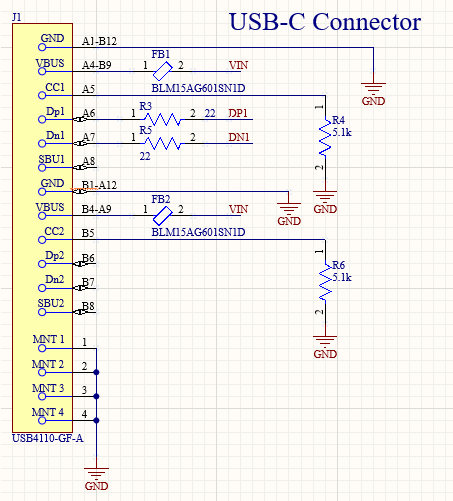The height and width of the screenshot is (501, 453).
Task: Select pin designator A4-B9
Action: click(97, 65)
